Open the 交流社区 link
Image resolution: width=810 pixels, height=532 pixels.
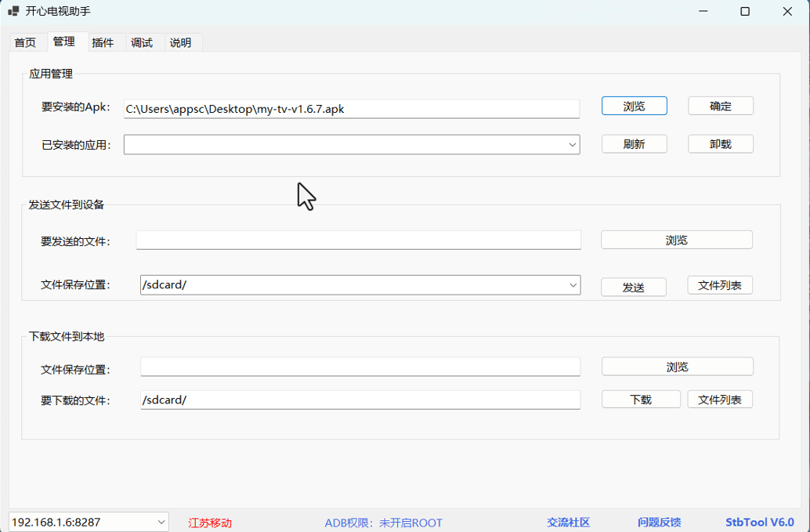coord(568,522)
